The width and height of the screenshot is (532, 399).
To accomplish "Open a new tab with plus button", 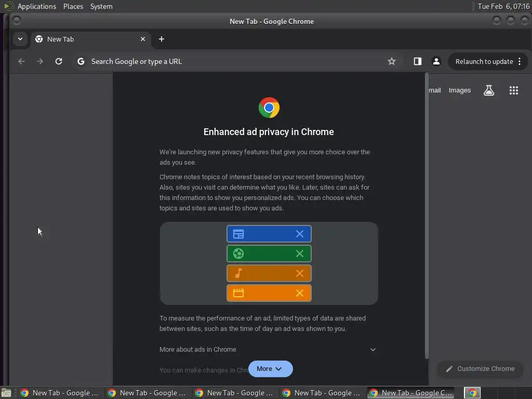I will (x=162, y=39).
